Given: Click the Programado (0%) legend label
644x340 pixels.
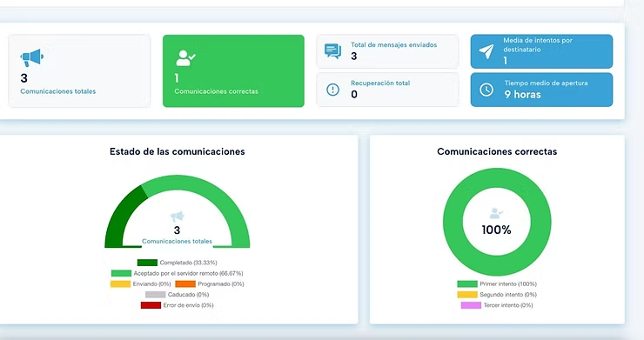Looking at the screenshot, I should 220,283.
